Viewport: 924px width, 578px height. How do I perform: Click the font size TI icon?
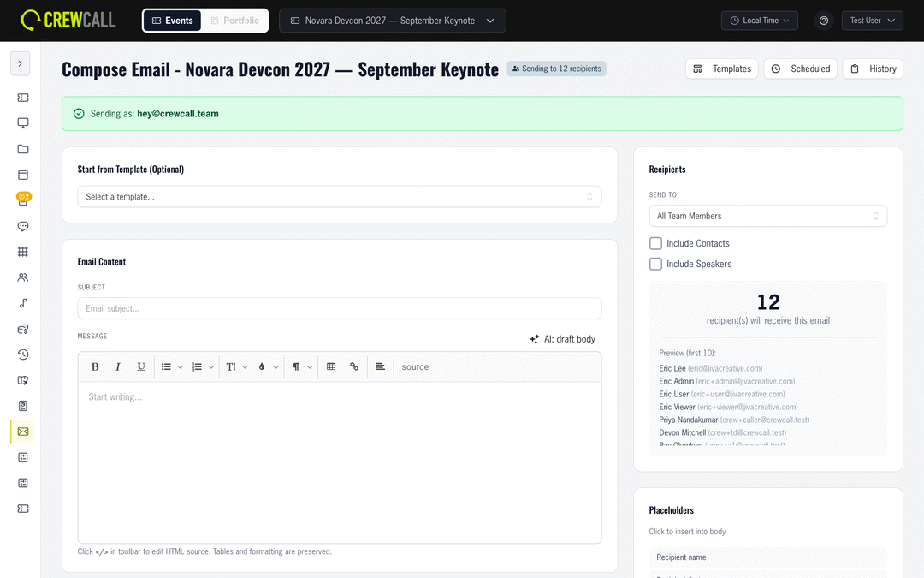pyautogui.click(x=230, y=366)
